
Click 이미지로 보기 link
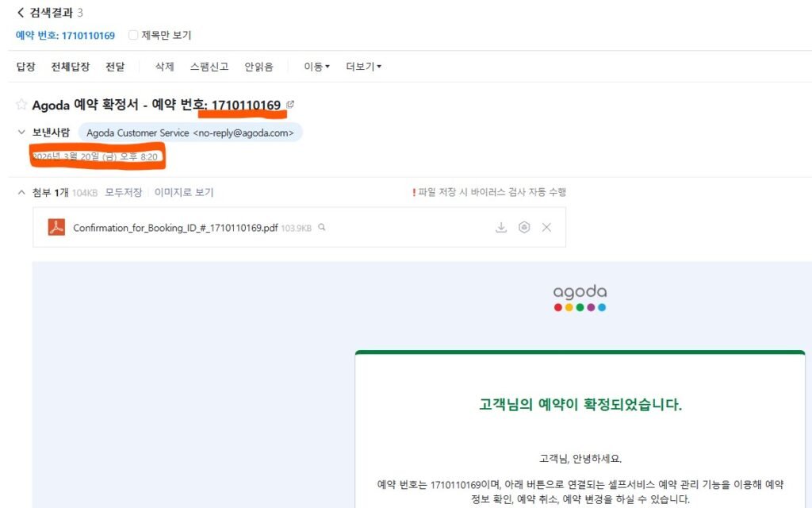184,192
